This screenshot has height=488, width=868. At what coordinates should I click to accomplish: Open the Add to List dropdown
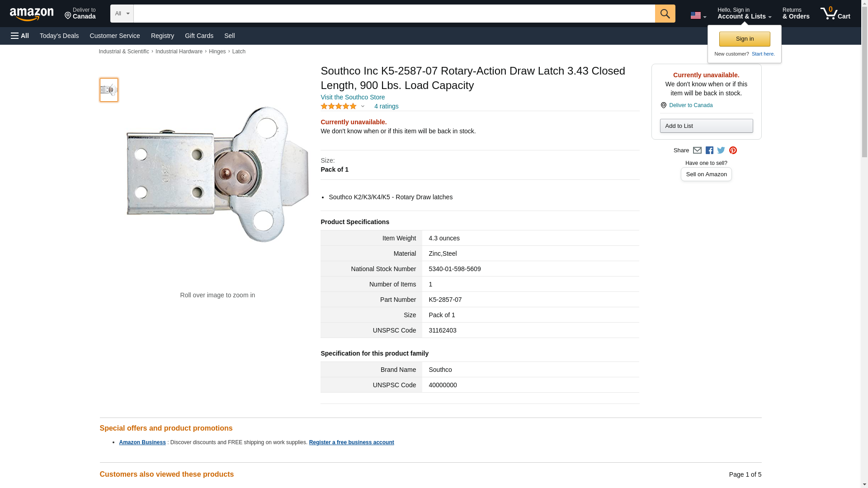tap(706, 126)
